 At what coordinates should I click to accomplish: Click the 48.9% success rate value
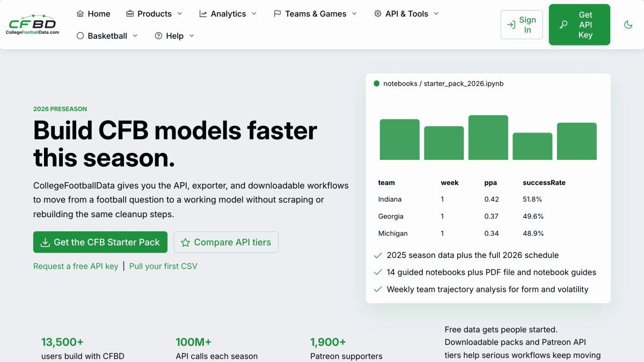coord(533,233)
